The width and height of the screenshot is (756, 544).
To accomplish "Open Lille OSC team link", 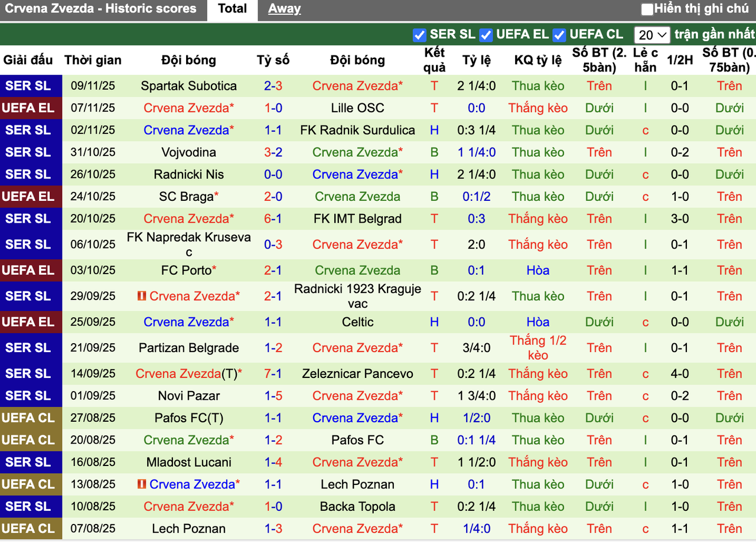I will pos(357,108).
